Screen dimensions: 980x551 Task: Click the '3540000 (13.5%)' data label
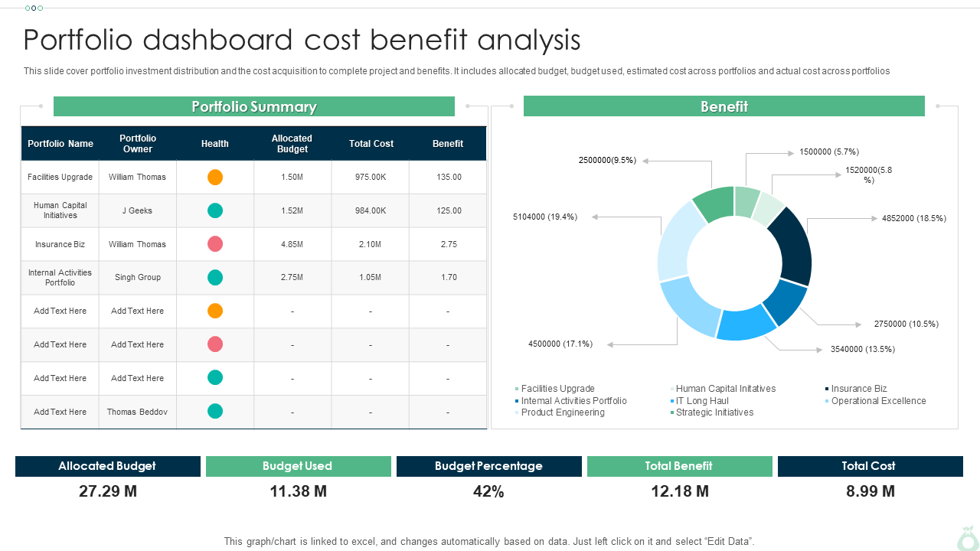pos(863,349)
